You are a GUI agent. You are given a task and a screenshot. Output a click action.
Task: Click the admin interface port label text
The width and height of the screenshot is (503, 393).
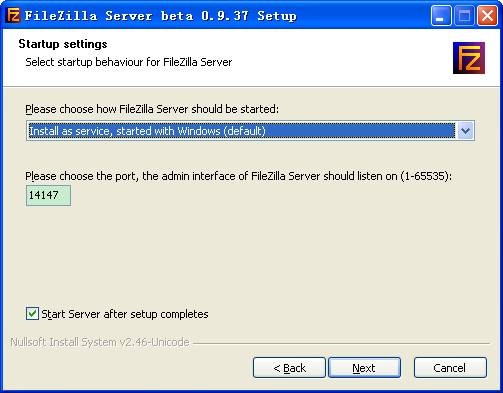click(x=239, y=176)
